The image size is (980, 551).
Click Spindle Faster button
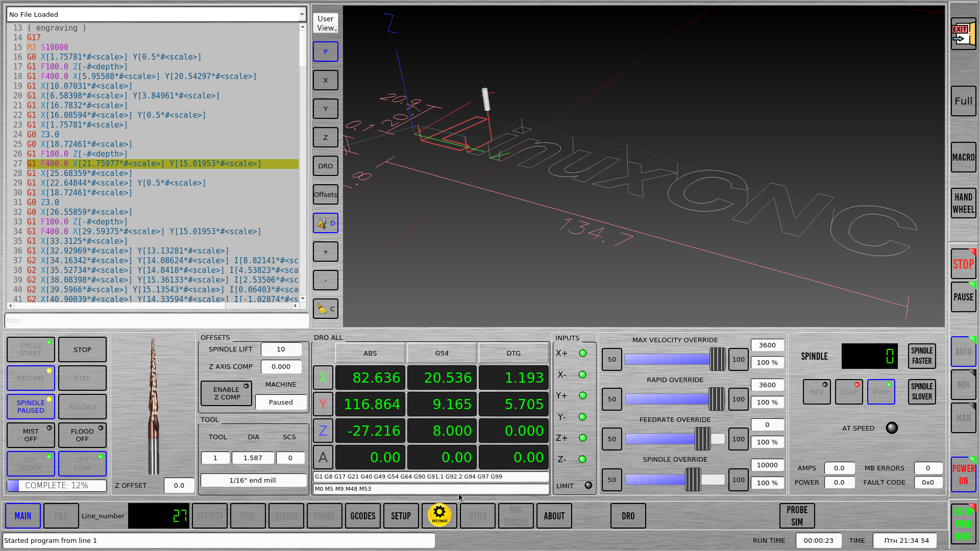(x=922, y=356)
